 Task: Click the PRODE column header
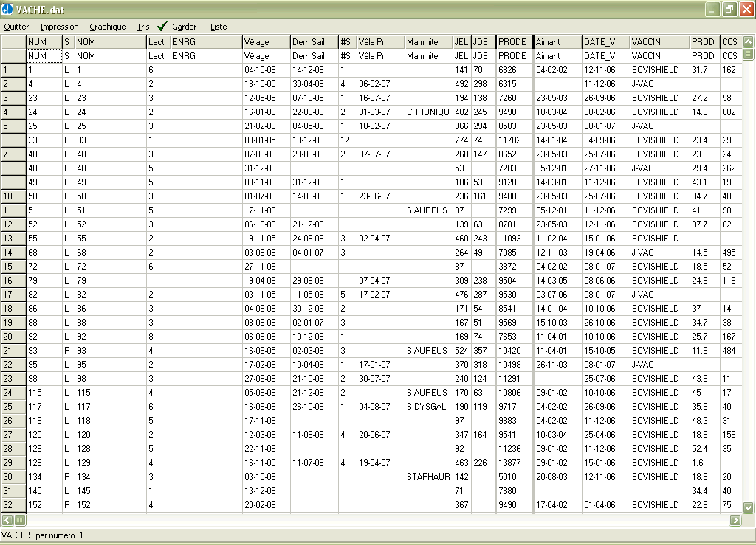(515, 42)
